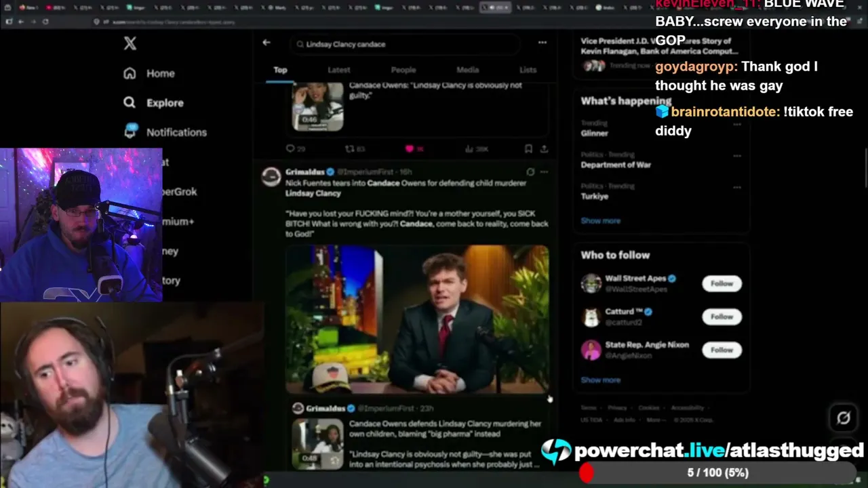
Task: Open more options for Department of War trend
Action: [x=737, y=156]
